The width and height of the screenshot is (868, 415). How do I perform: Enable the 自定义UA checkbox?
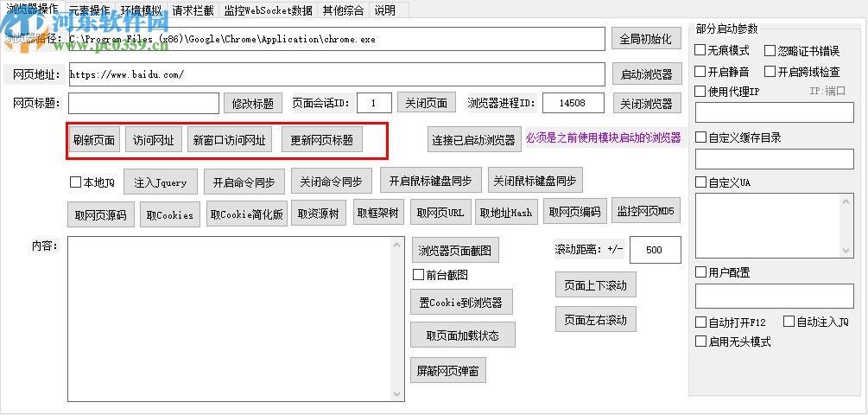pyautogui.click(x=700, y=182)
